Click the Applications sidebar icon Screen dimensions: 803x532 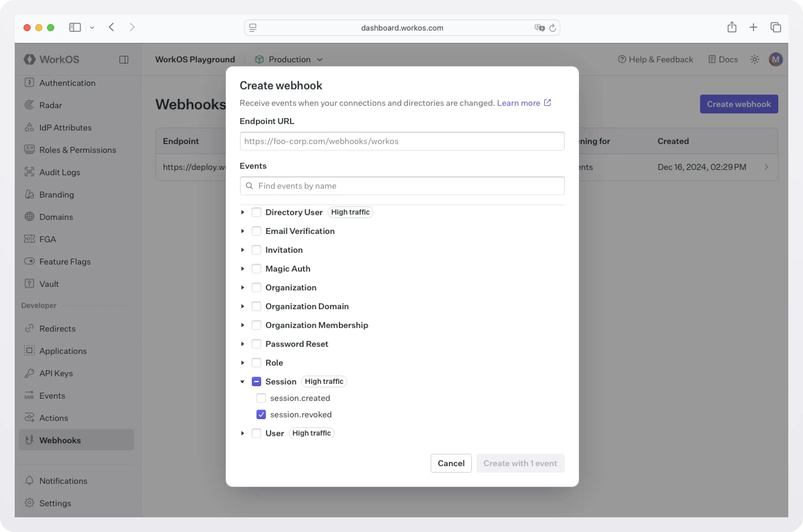[29, 350]
